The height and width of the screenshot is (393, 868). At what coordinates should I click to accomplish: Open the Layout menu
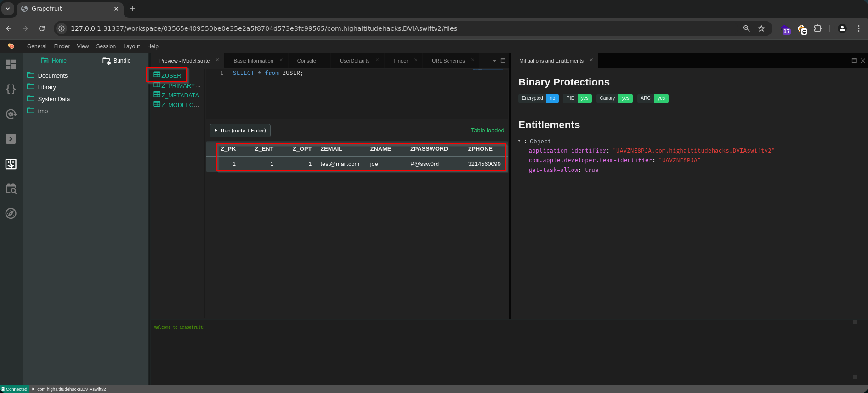[131, 46]
